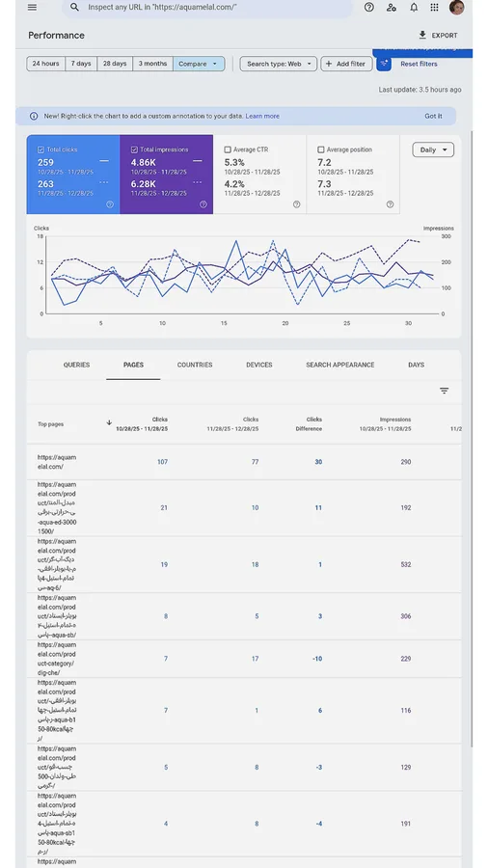
Task: Open the Search type: Web dropdown
Action: tap(279, 64)
